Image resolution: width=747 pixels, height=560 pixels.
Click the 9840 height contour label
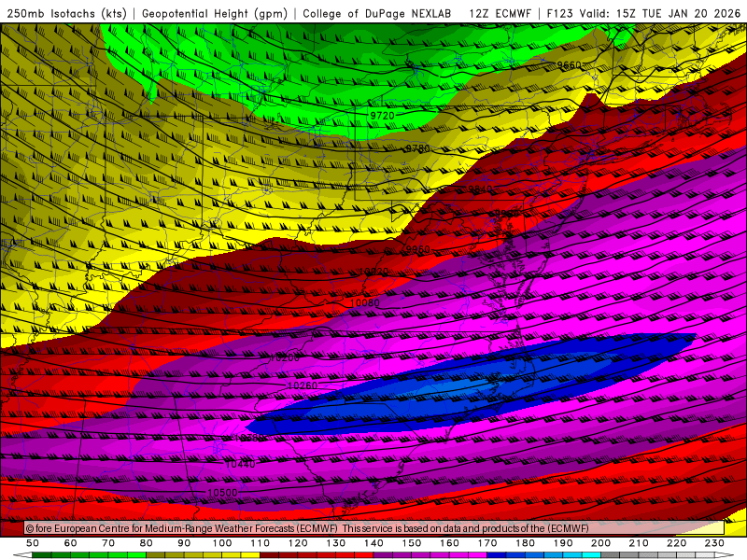pos(480,189)
